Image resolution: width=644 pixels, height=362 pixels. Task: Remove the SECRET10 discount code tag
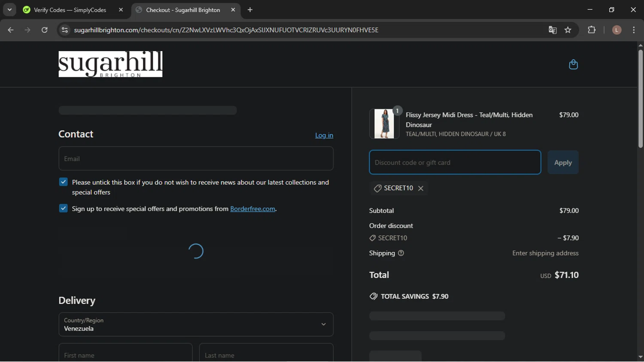click(421, 188)
